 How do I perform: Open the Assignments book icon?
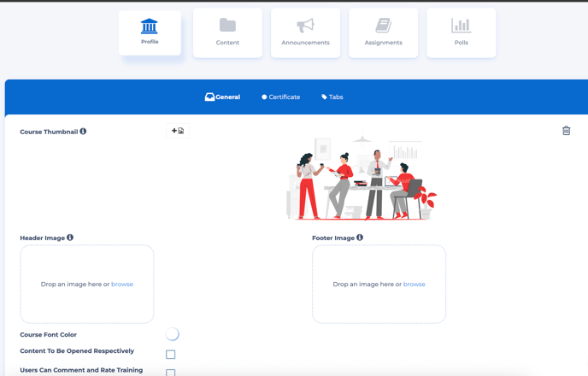coord(383,26)
